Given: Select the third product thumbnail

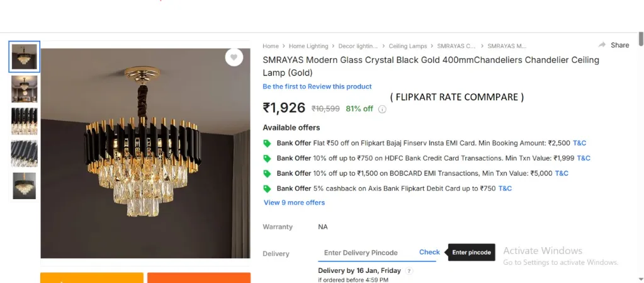Looking at the screenshot, I should [25, 121].
